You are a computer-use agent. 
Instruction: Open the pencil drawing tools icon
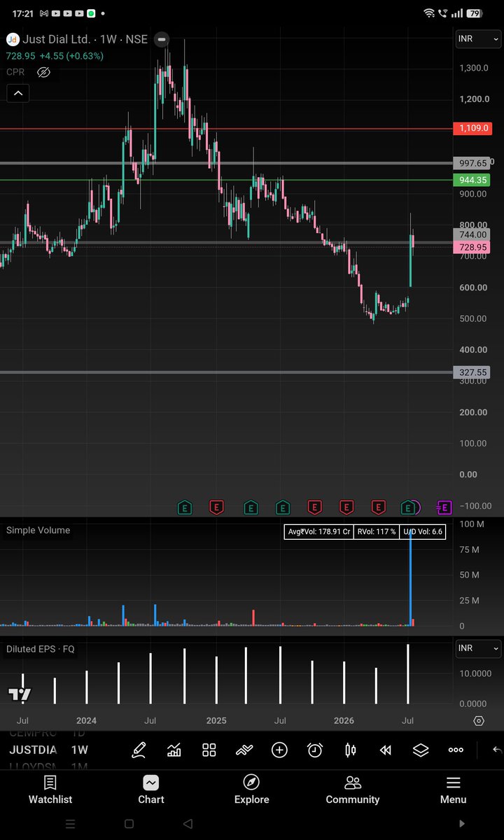[x=139, y=750]
